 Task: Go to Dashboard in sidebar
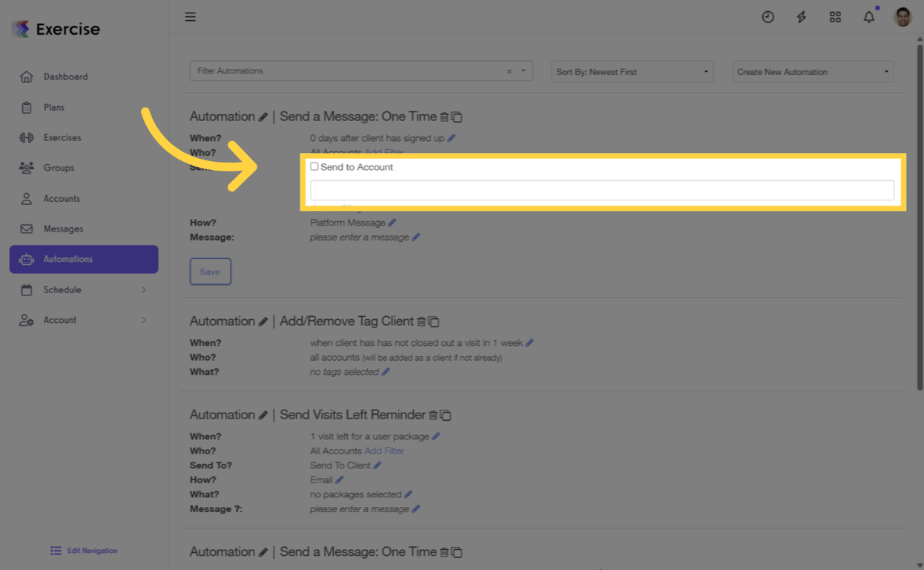point(84,76)
